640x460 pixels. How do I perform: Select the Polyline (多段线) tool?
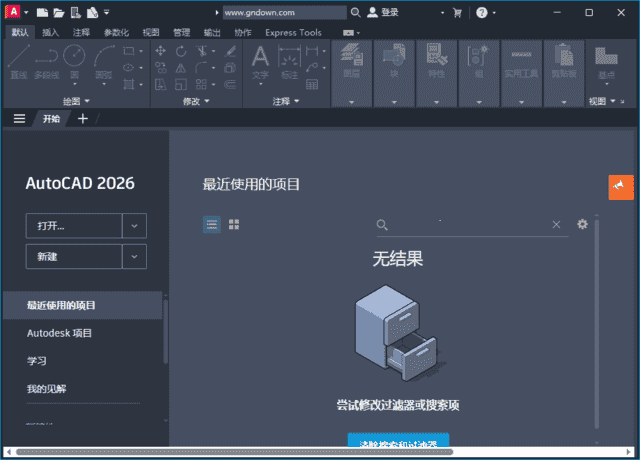[47, 62]
